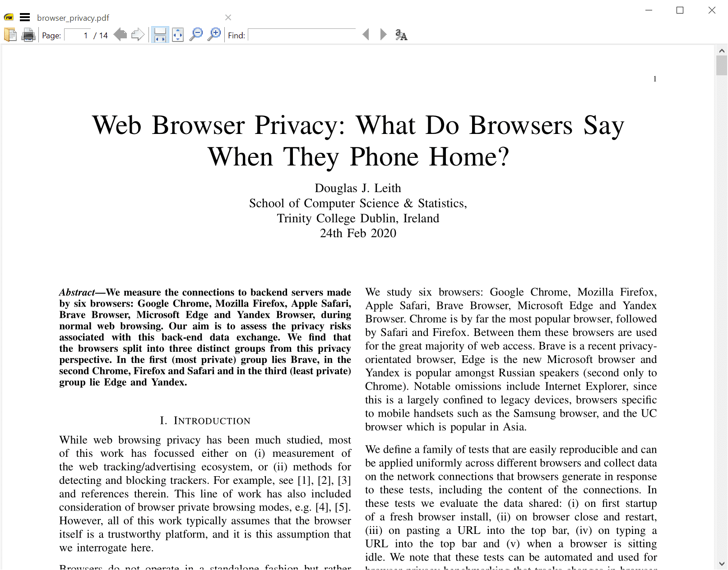Click 'Trinity College Dublin, Ireland' line

pyautogui.click(x=358, y=218)
